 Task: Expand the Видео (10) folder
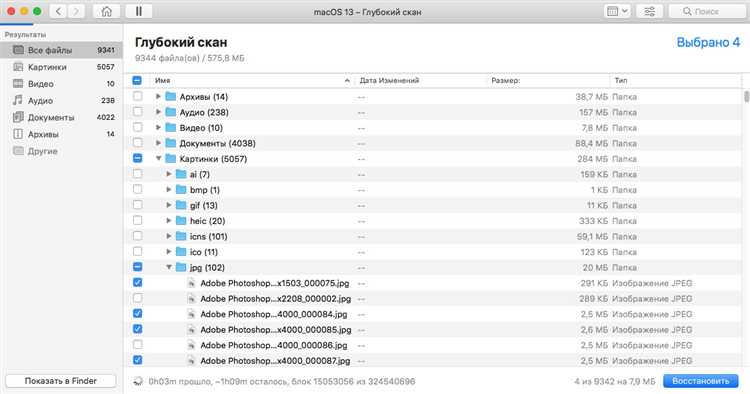[158, 128]
